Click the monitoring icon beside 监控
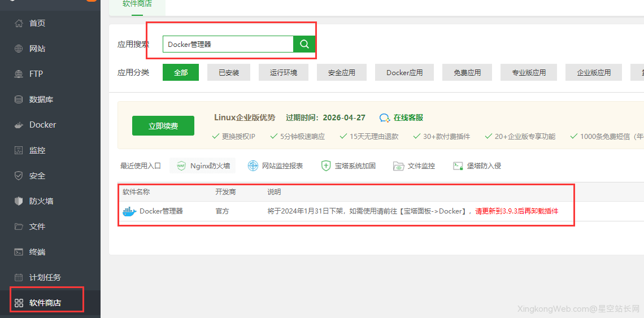644x318 pixels. (19, 150)
